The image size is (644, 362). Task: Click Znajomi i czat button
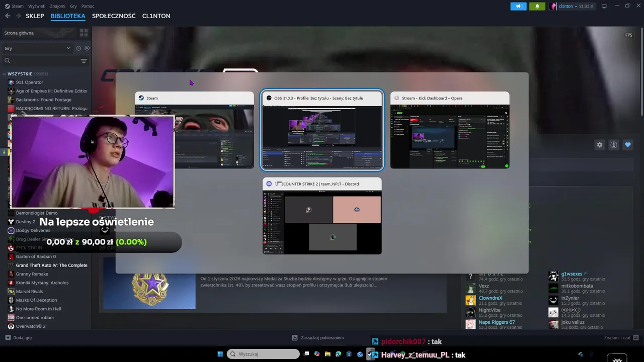pyautogui.click(x=621, y=338)
